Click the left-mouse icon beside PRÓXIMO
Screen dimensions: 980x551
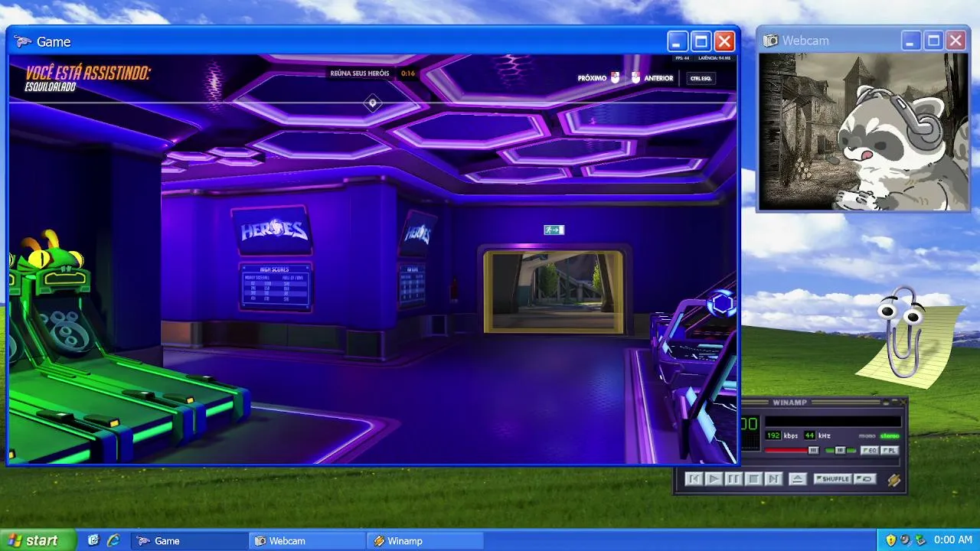coord(615,77)
